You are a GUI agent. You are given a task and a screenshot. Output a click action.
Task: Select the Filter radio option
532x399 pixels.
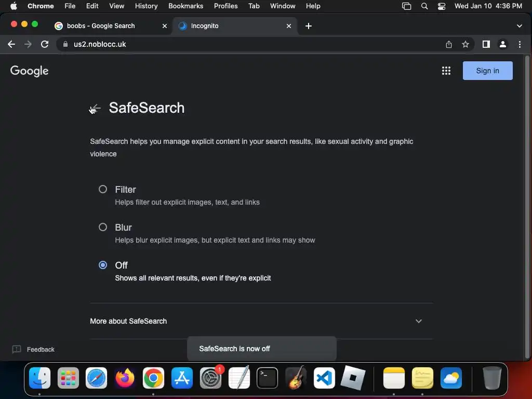point(103,189)
